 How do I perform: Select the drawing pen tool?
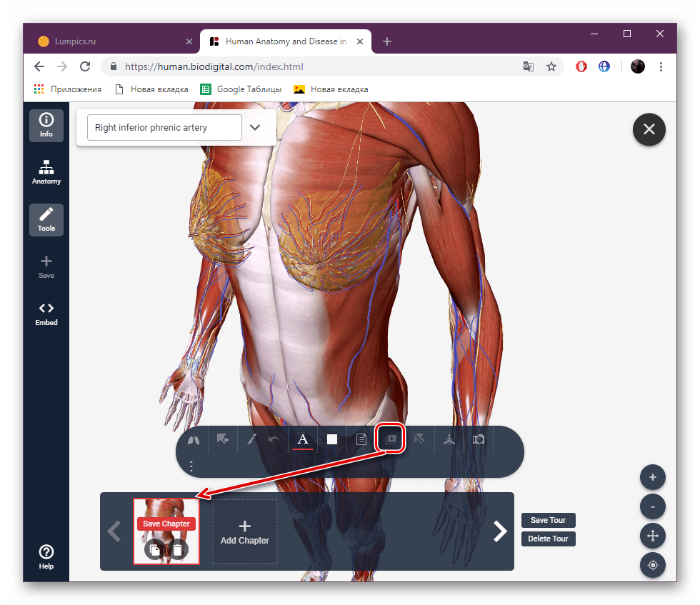(251, 439)
